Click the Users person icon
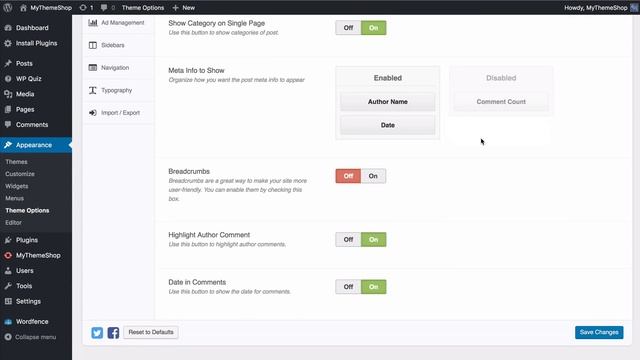The height and width of the screenshot is (360, 640). (8, 271)
